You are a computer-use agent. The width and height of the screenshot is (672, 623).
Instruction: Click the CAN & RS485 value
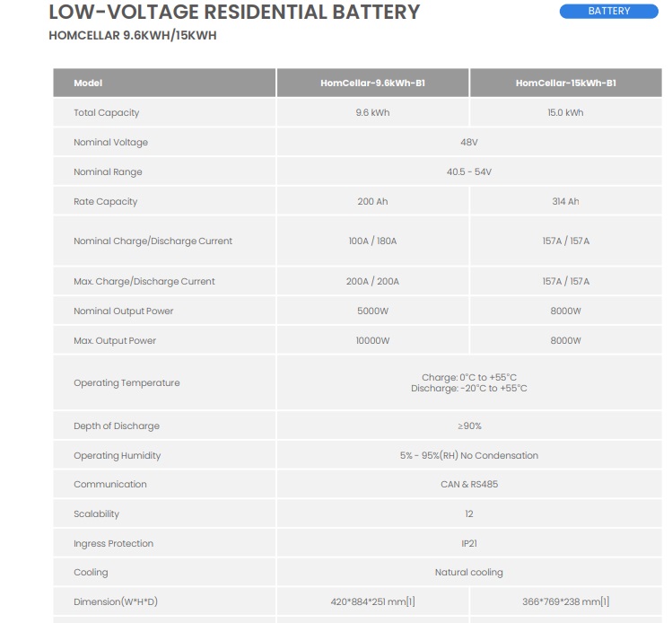tap(469, 484)
